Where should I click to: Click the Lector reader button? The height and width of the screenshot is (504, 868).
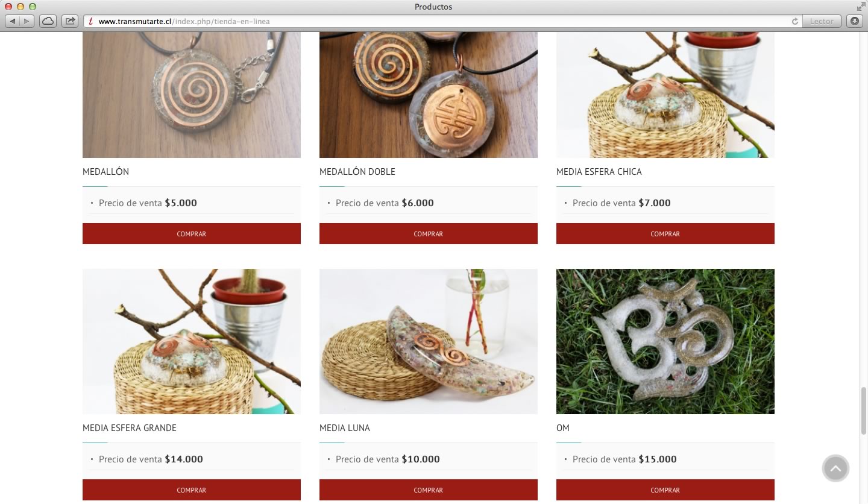tap(822, 21)
